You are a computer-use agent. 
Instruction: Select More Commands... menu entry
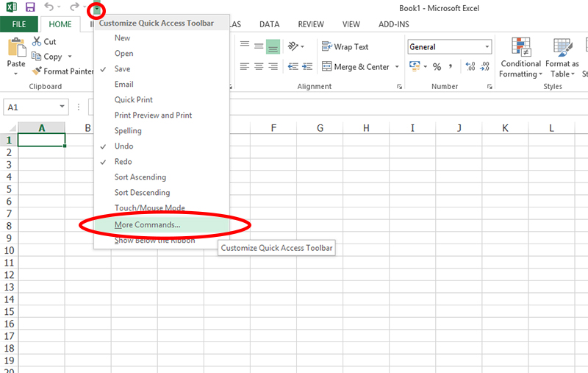coord(147,224)
